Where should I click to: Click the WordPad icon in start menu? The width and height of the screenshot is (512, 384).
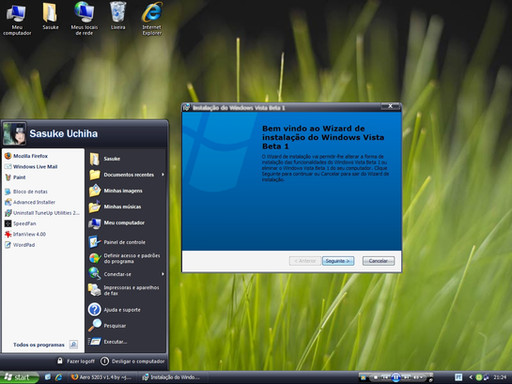8,245
